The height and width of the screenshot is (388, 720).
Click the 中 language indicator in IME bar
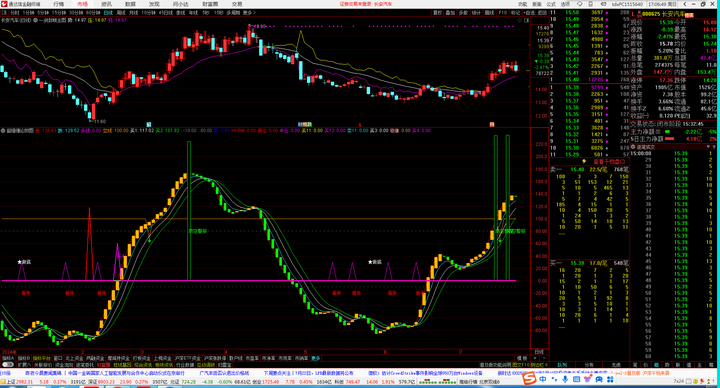543,379
